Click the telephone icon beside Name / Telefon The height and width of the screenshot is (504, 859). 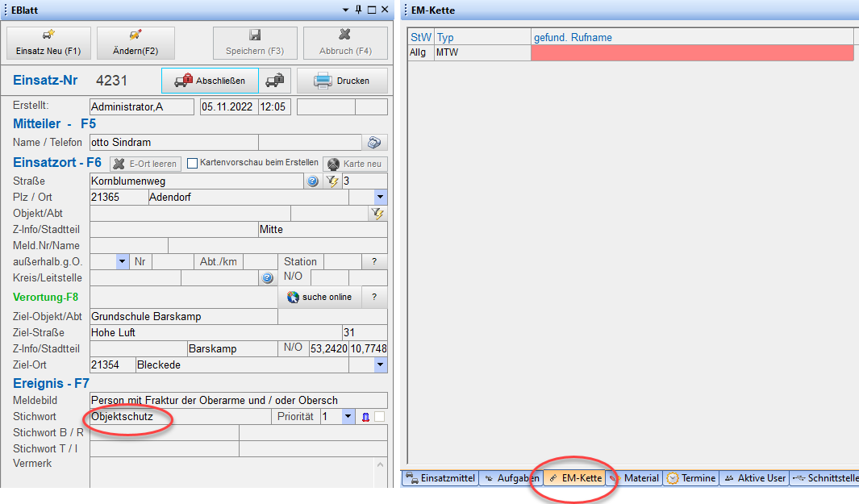click(x=374, y=143)
